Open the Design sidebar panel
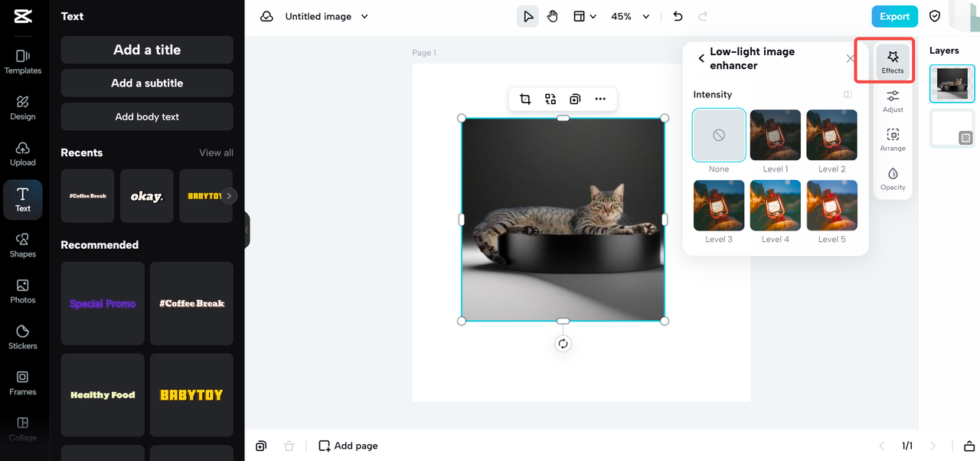Viewport: 980px width, 461px height. tap(23, 108)
